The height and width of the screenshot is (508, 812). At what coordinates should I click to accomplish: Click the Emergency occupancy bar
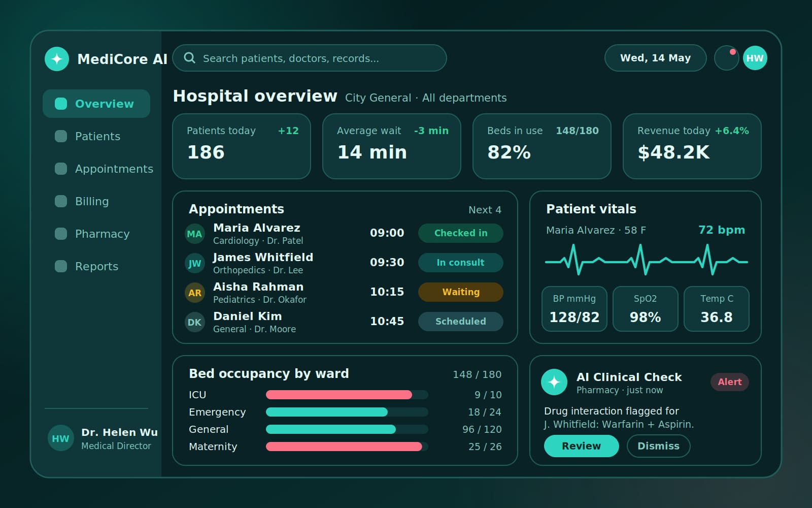pyautogui.click(x=347, y=412)
